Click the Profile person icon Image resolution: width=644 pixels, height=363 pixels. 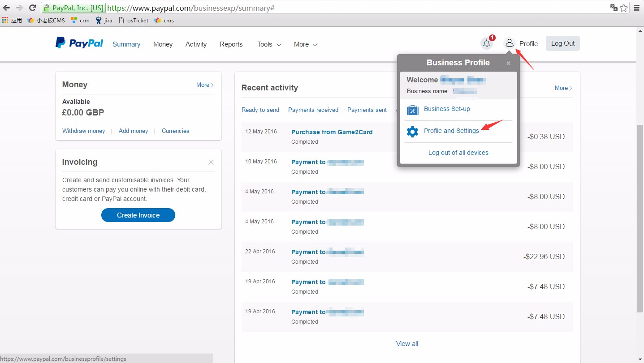pos(509,43)
